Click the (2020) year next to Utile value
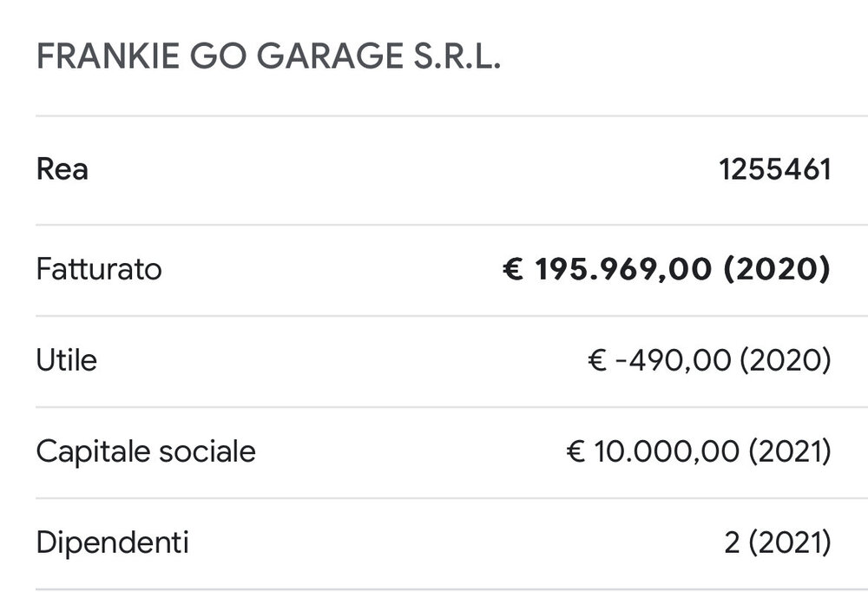This screenshot has width=868, height=592. 785,361
